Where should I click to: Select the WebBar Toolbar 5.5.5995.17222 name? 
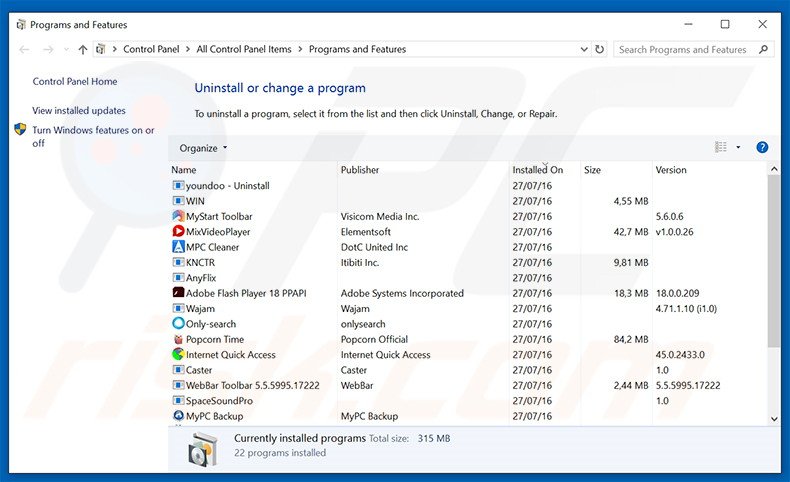[252, 385]
